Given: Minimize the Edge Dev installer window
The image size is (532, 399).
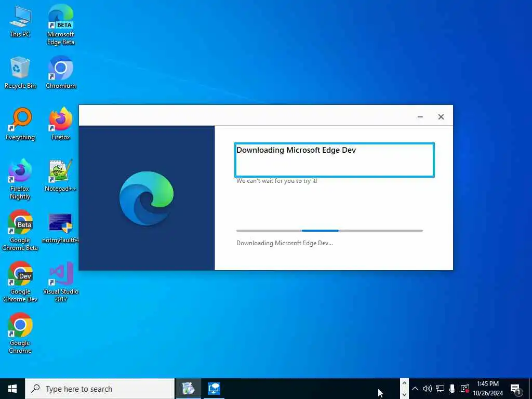Looking at the screenshot, I should tap(420, 117).
